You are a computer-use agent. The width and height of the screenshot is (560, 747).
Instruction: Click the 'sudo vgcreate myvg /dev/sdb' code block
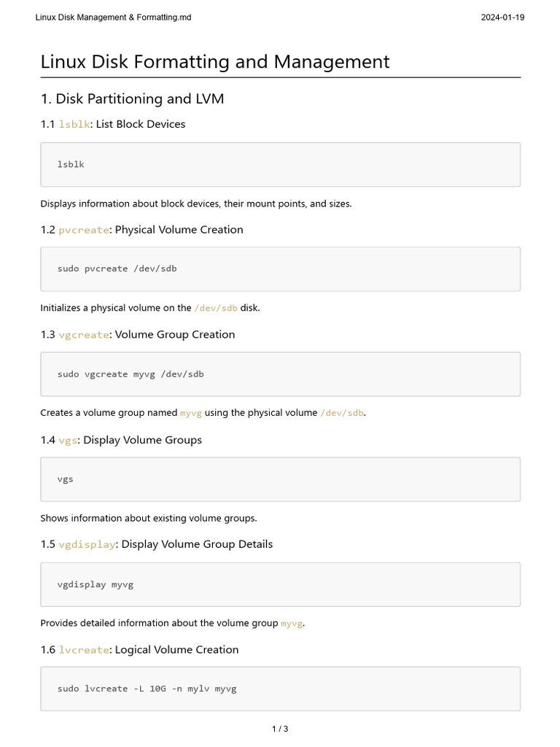[280, 374]
